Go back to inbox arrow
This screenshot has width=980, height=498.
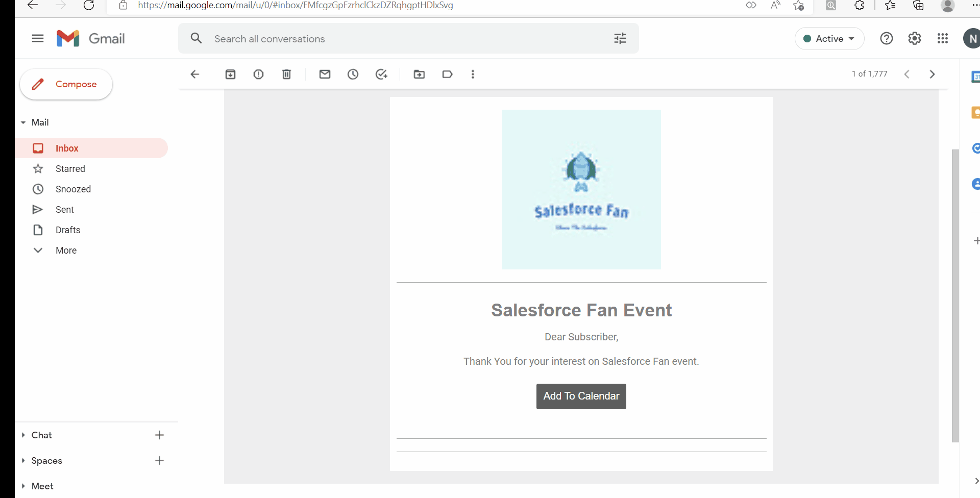click(x=194, y=74)
